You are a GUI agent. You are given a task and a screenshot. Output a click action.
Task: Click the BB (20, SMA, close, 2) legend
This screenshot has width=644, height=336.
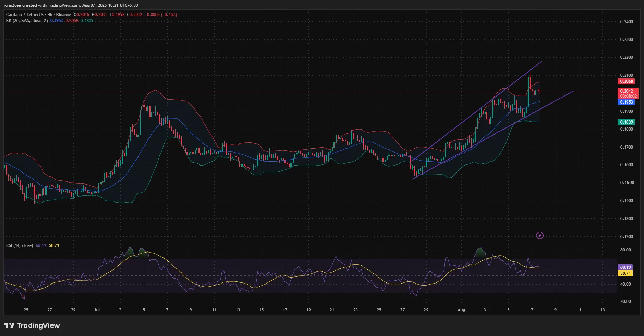[27, 21]
